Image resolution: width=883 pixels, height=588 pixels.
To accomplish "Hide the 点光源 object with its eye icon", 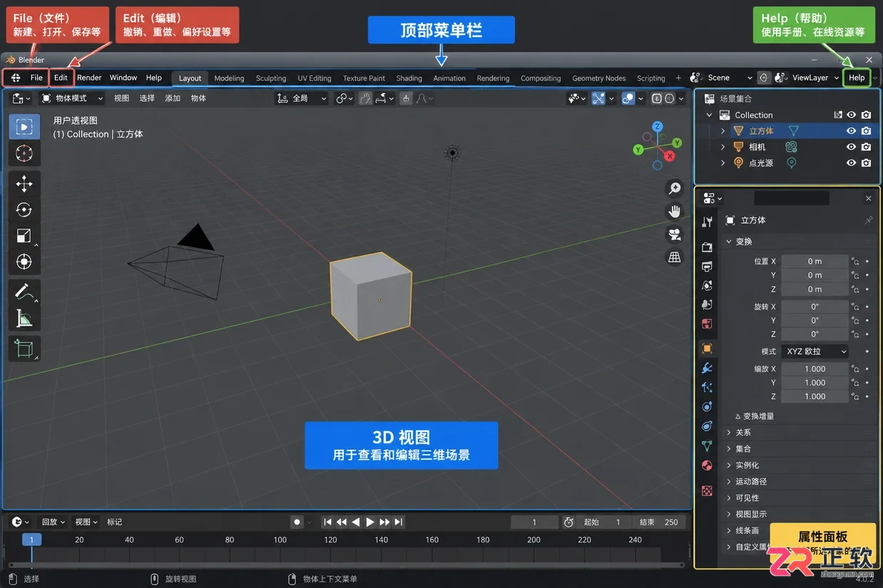I will click(x=851, y=163).
